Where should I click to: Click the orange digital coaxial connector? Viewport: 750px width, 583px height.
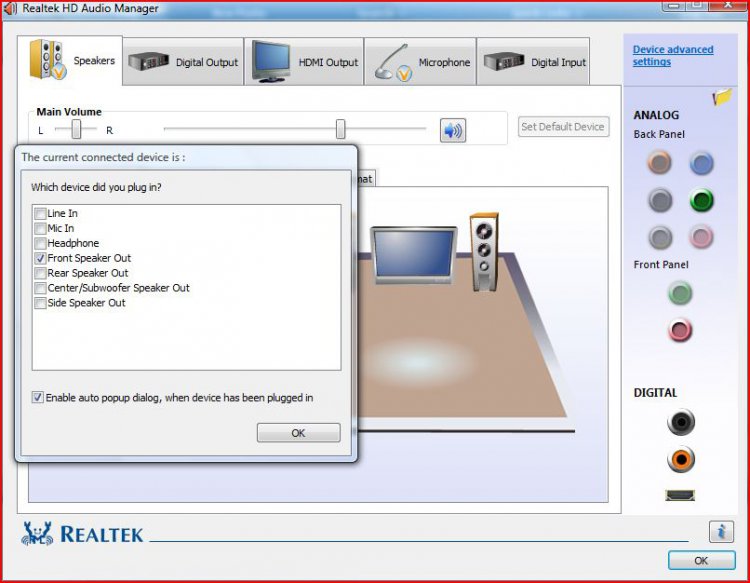[681, 459]
